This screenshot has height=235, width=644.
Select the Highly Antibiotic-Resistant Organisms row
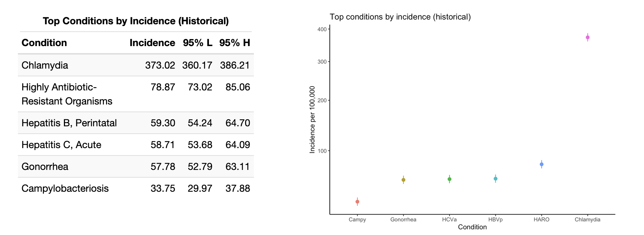click(x=67, y=94)
